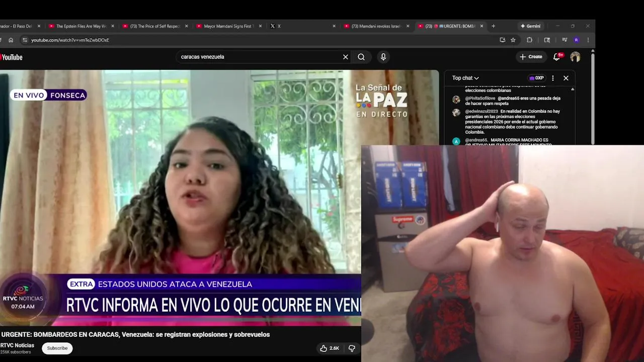Click the YouTube logo to go home
644x362 pixels.
coord(11,57)
